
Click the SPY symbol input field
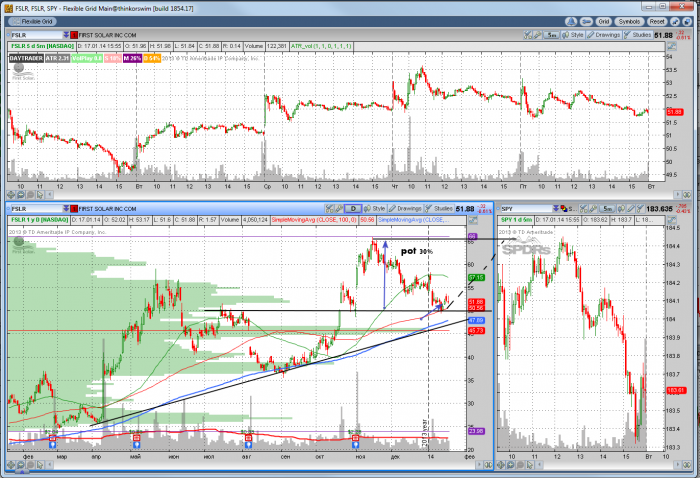click(527, 208)
